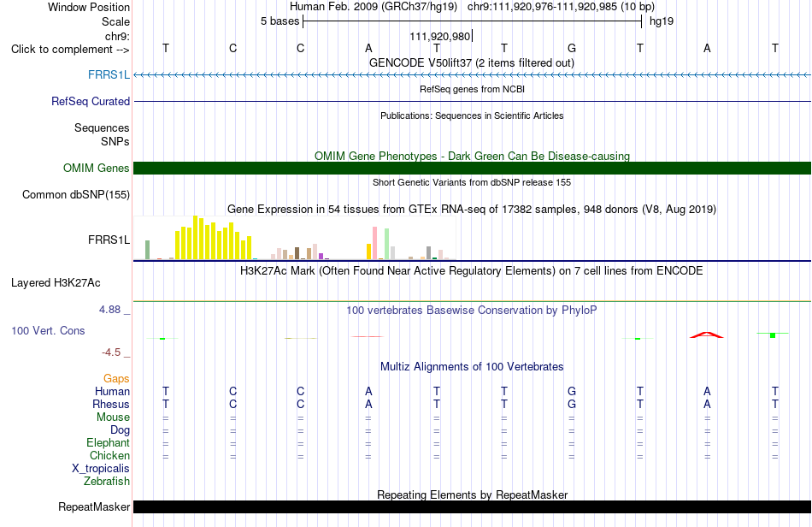
Task: Select the Chicken species label
Action: (109, 455)
